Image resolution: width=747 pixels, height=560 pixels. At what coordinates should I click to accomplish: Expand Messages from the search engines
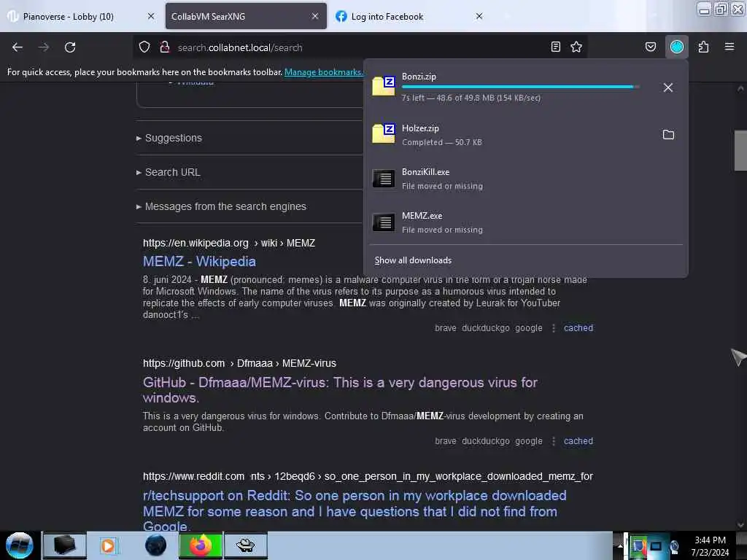tap(222, 206)
